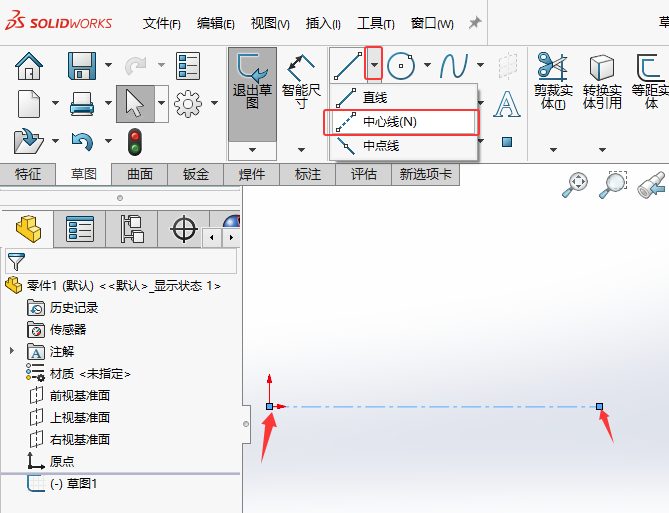Viewport: 669px width, 513px height.
Task: Open 编辑(E) menu
Action: (x=215, y=23)
